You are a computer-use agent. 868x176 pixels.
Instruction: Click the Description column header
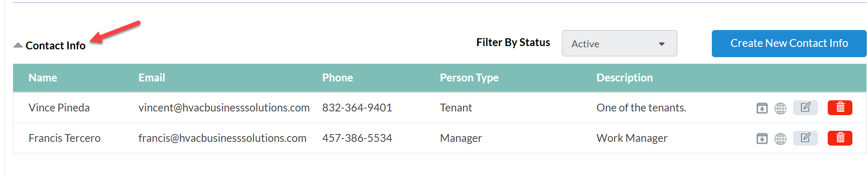[x=624, y=78]
